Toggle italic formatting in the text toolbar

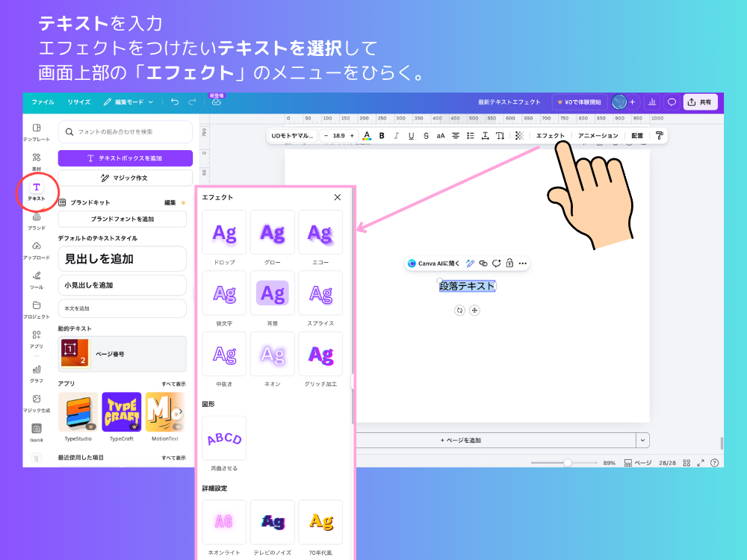coord(397,135)
